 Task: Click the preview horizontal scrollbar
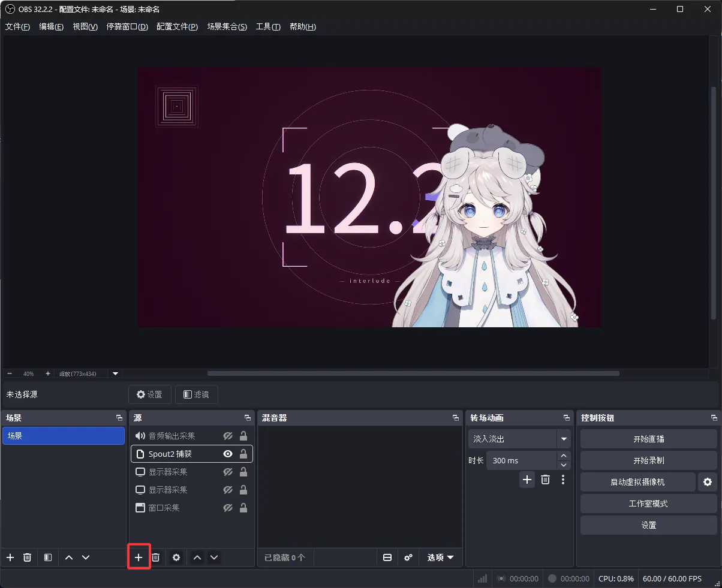click(413, 373)
